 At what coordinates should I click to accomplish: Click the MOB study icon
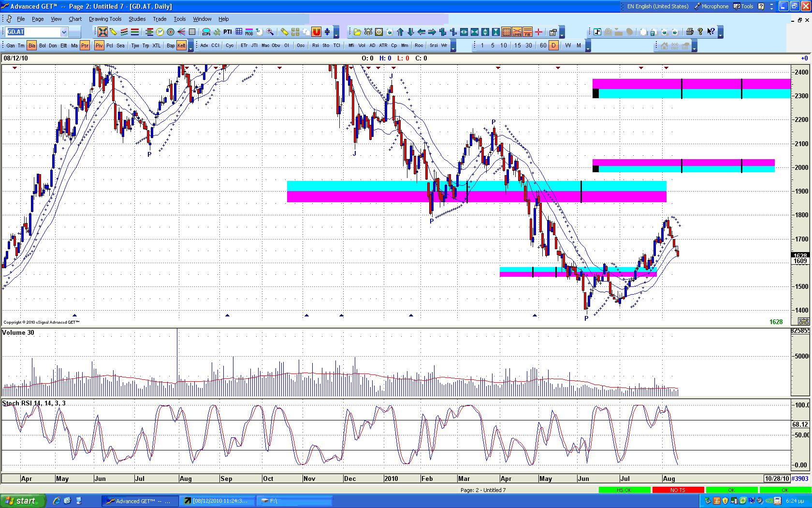[249, 32]
